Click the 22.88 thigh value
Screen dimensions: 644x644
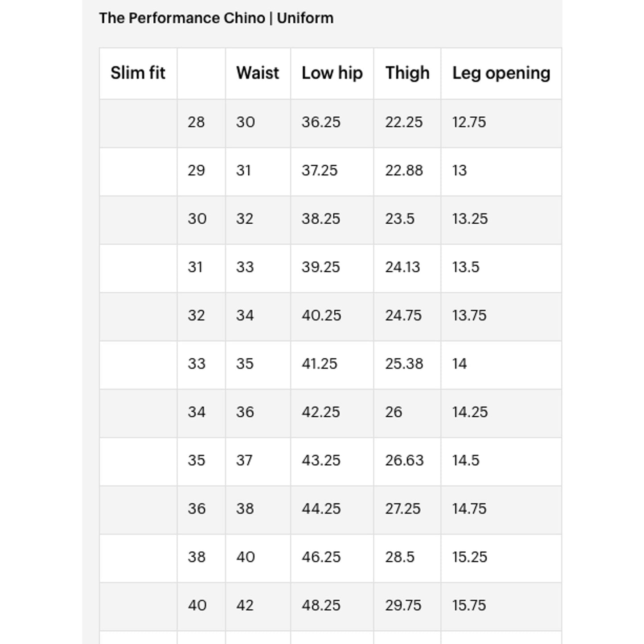point(404,170)
